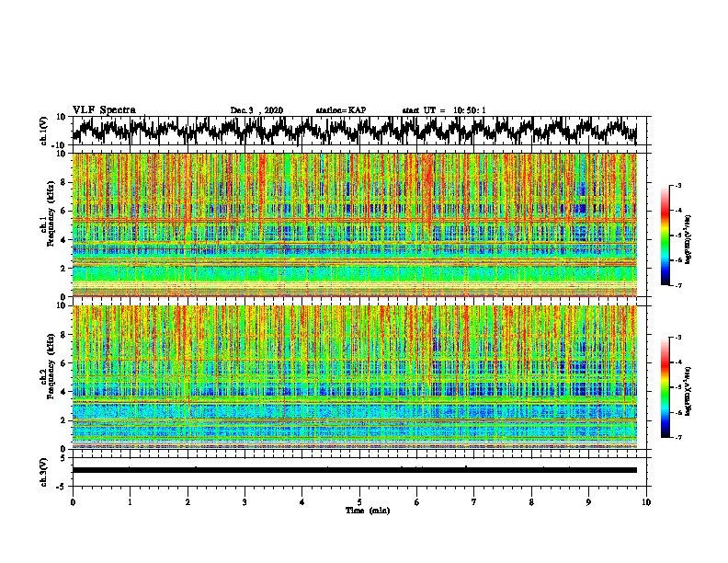Click the ch.1 colorbar log(PSD) unit label
This screenshot has height=563, width=728.
[x=688, y=240]
